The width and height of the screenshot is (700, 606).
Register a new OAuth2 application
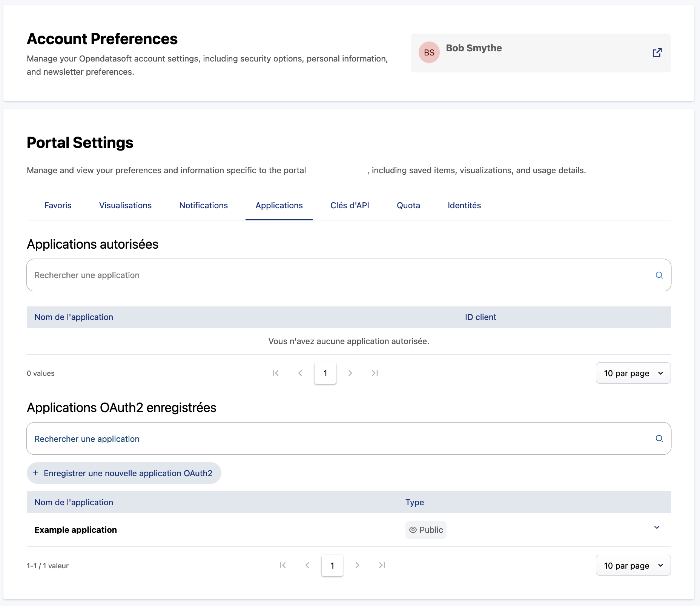pos(124,473)
